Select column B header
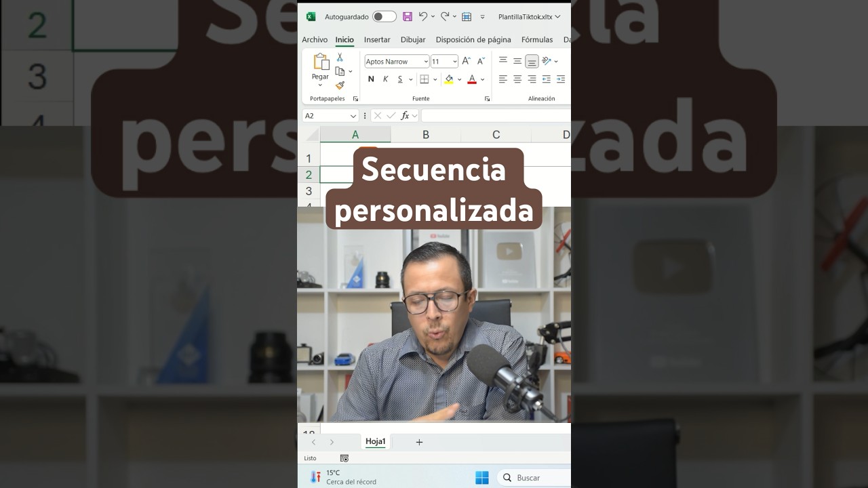This screenshot has width=868, height=488. click(x=426, y=135)
